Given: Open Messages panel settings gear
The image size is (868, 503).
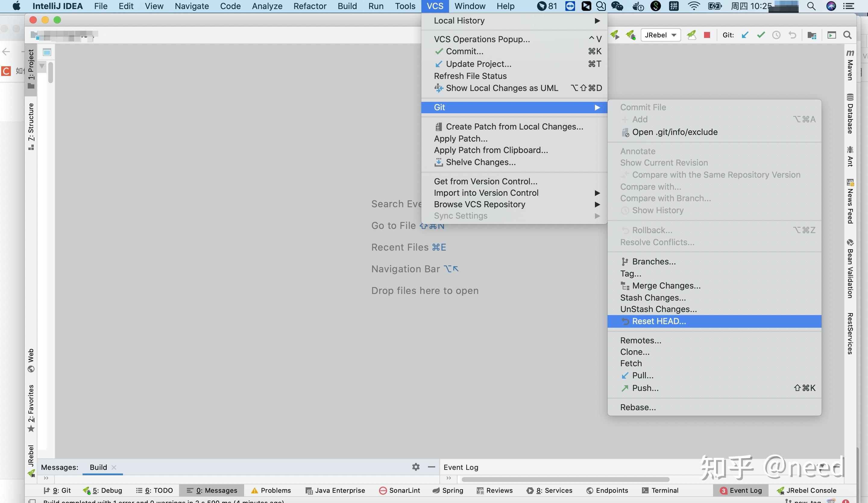Looking at the screenshot, I should (416, 467).
